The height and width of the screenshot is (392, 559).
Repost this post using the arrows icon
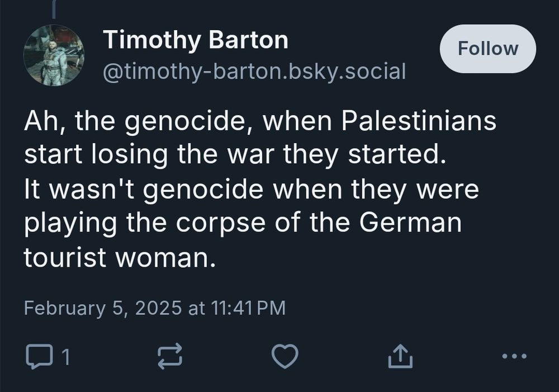[170, 356]
